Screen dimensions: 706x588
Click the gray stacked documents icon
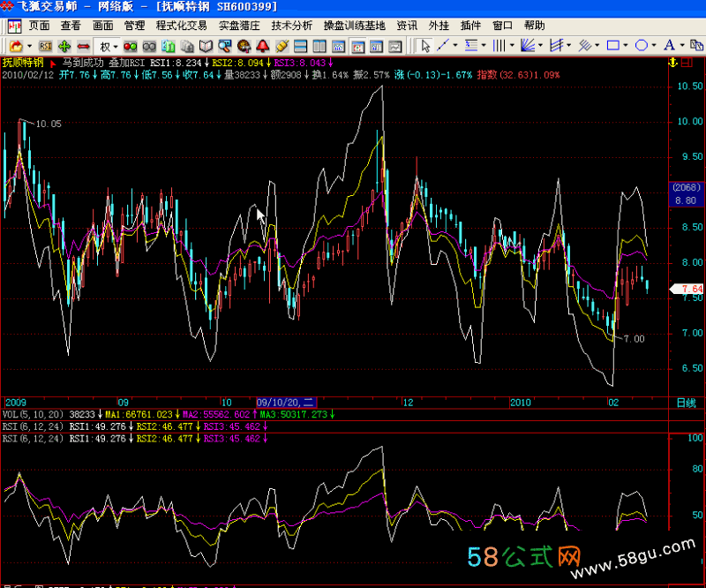pos(187,46)
